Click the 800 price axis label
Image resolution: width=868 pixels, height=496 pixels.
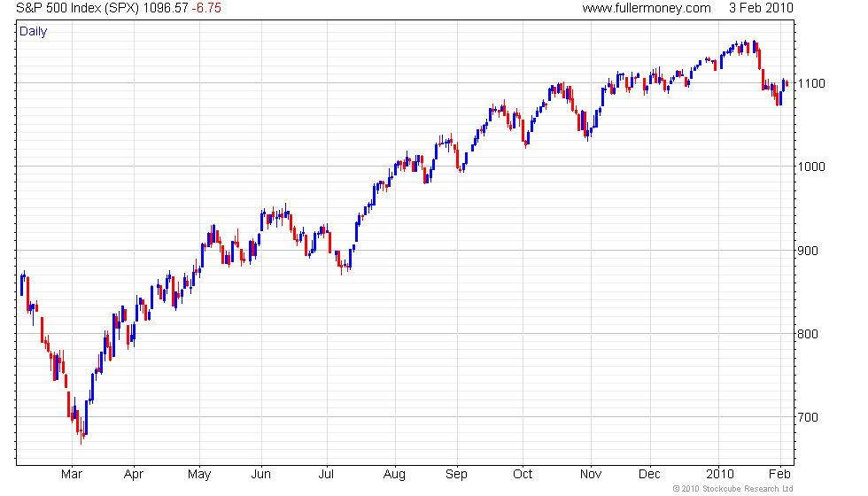pos(808,334)
